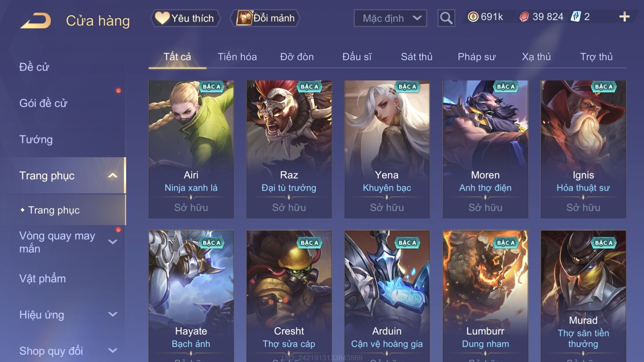Open the search magnifier icon
This screenshot has width=644, height=362.
click(446, 18)
